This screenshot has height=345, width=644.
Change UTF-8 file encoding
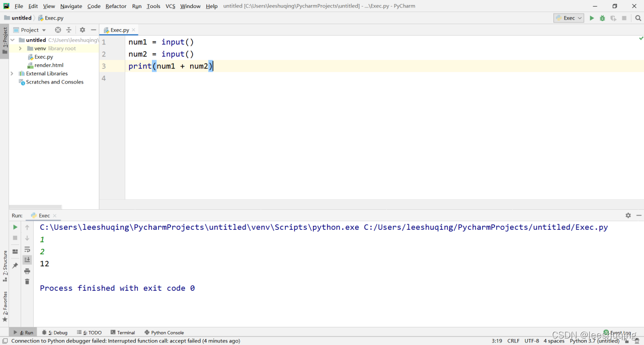coord(532,341)
